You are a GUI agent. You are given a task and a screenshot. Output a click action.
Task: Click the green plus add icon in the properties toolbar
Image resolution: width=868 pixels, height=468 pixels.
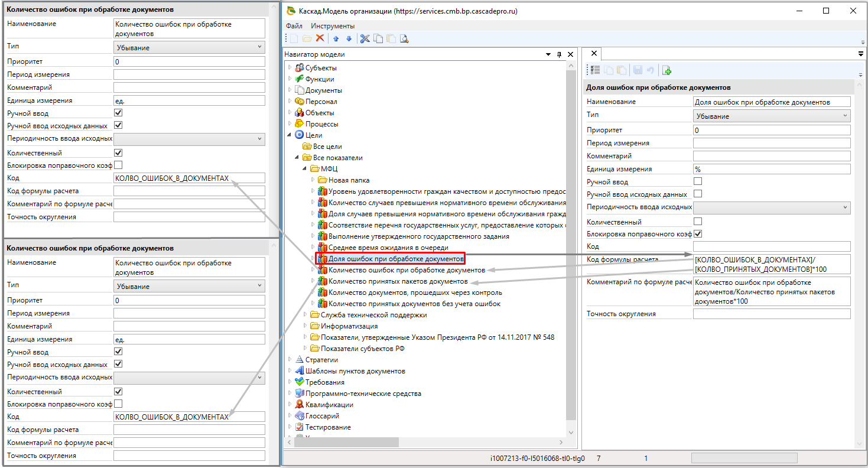click(667, 70)
